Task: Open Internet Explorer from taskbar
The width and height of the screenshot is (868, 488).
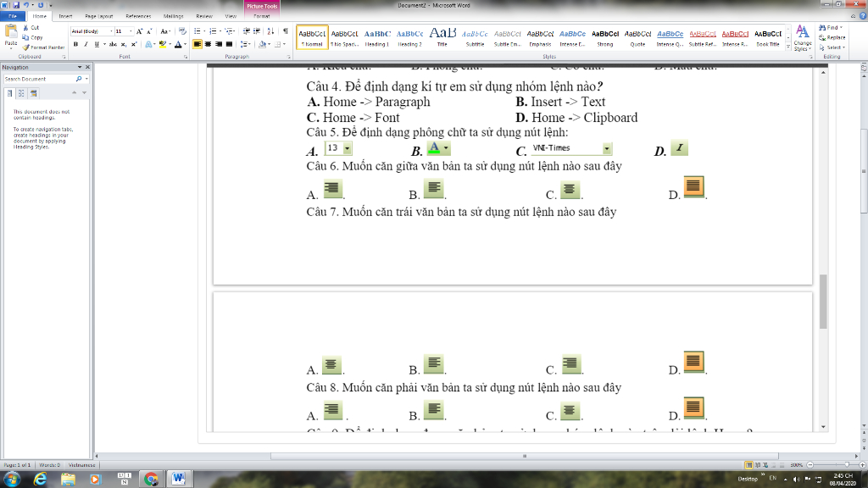Action: pos(41,480)
